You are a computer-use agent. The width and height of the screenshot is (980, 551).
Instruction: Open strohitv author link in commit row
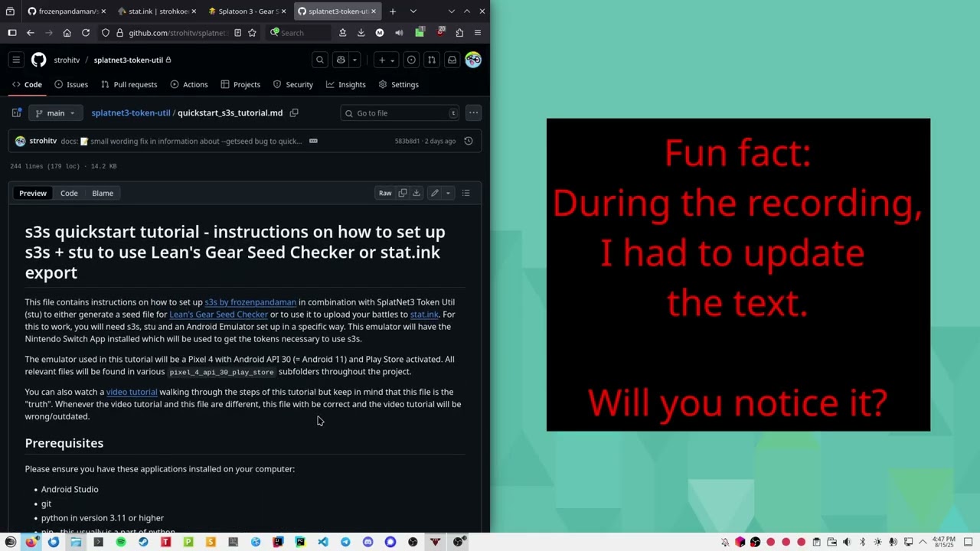tap(43, 141)
